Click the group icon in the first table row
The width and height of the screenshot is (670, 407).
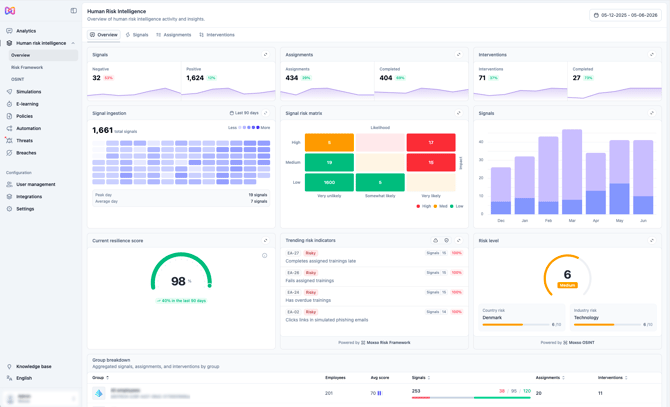(99, 393)
